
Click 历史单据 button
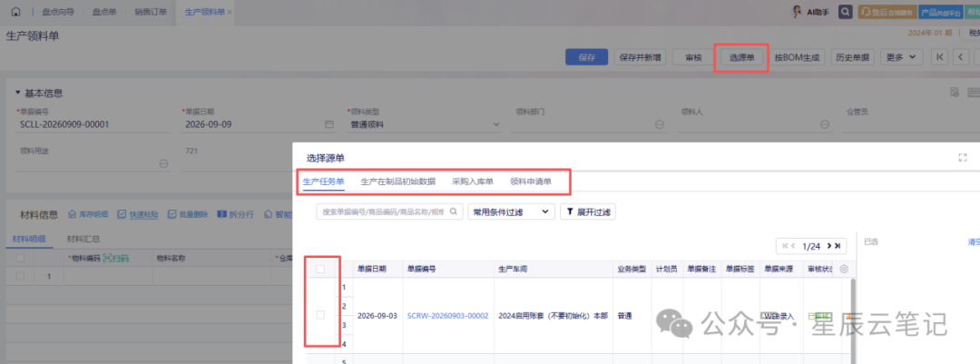[852, 57]
